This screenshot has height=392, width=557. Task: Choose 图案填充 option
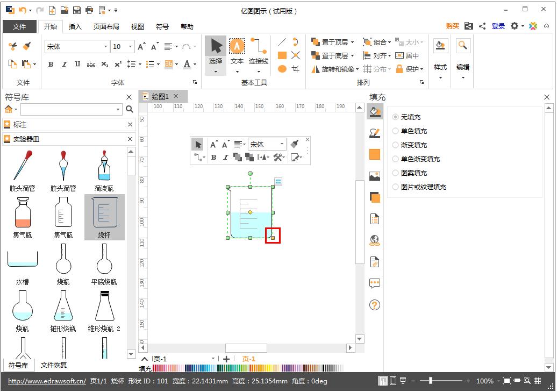click(396, 173)
